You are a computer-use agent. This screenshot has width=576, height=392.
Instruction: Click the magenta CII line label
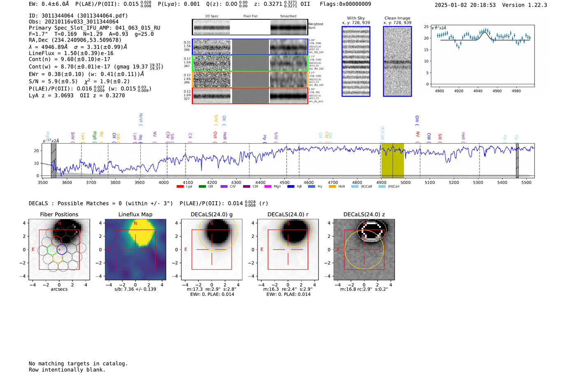[x=190, y=137]
